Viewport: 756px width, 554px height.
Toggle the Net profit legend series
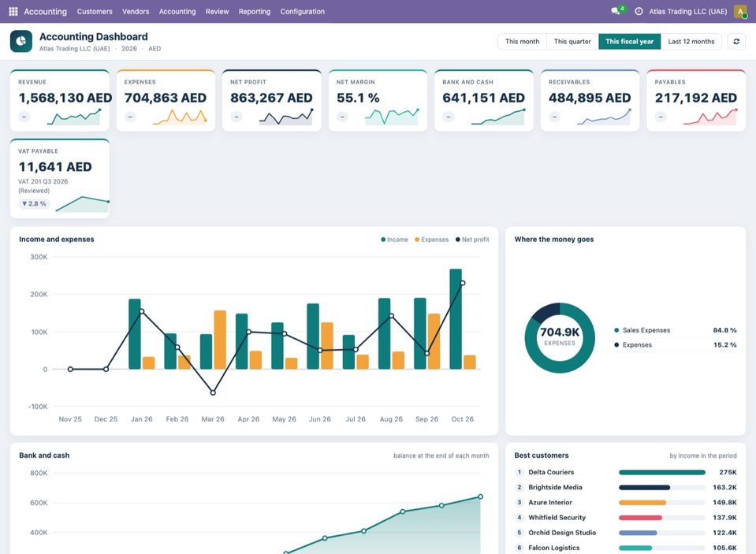(x=472, y=239)
